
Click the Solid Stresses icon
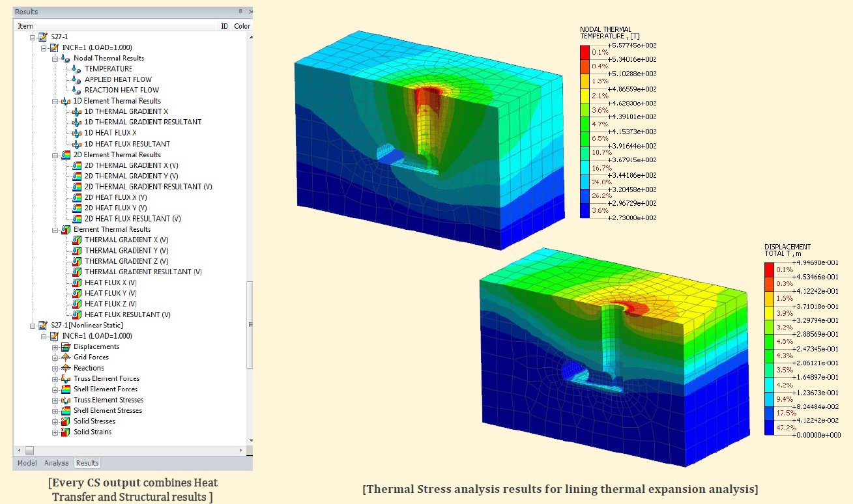point(66,421)
